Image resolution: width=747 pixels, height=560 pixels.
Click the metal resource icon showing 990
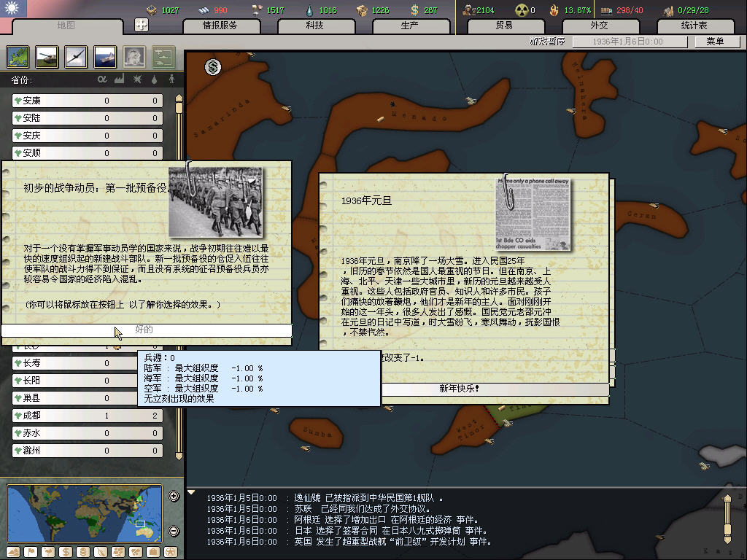[x=204, y=10]
